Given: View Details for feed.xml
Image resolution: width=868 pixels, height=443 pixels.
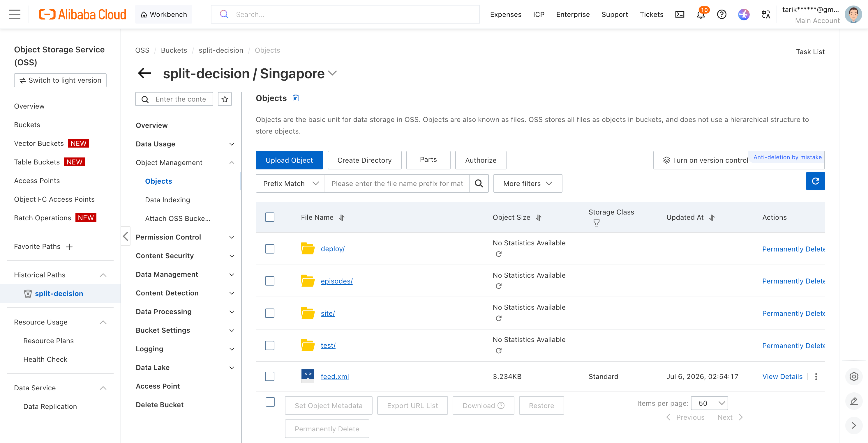Looking at the screenshot, I should (x=782, y=376).
